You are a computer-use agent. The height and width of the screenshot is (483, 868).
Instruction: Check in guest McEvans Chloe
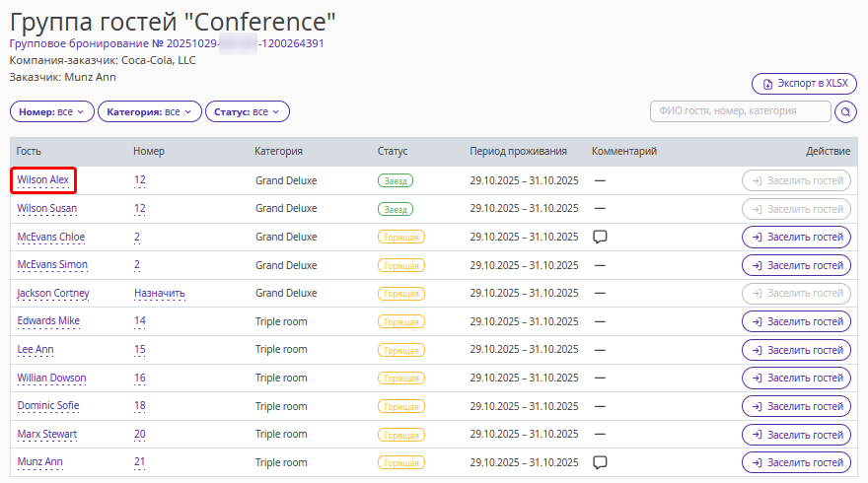[796, 238]
